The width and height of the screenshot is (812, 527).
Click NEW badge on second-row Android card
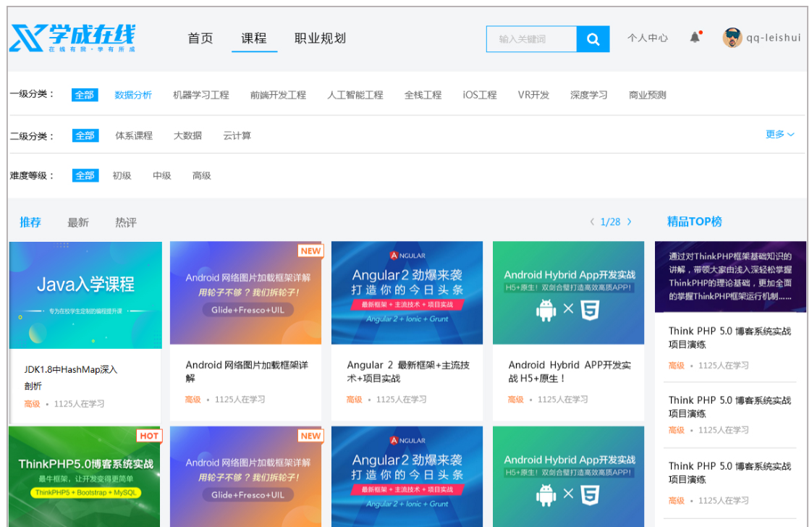310,436
